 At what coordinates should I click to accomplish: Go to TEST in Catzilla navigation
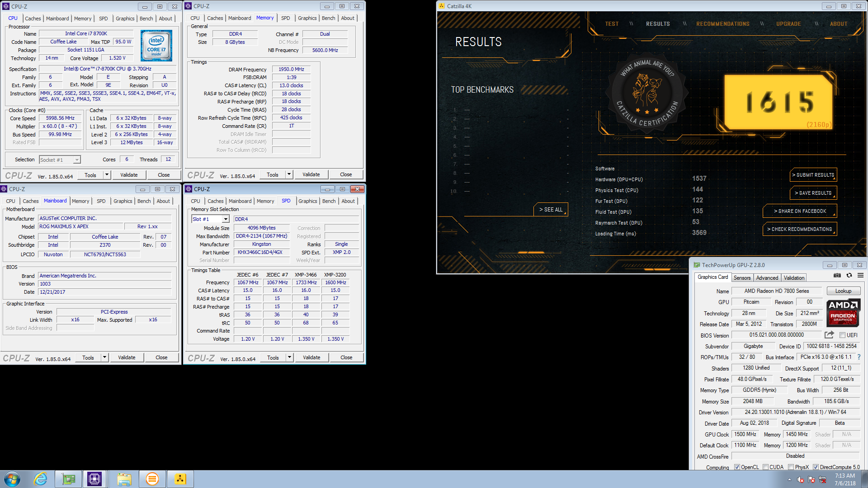click(612, 24)
